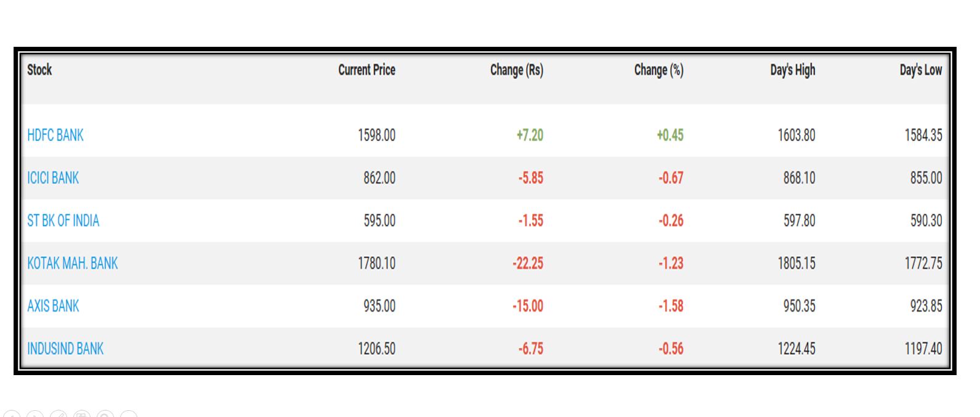Image resolution: width=980 pixels, height=417 pixels.
Task: Click the Change (Rs) column header
Action: tap(516, 70)
